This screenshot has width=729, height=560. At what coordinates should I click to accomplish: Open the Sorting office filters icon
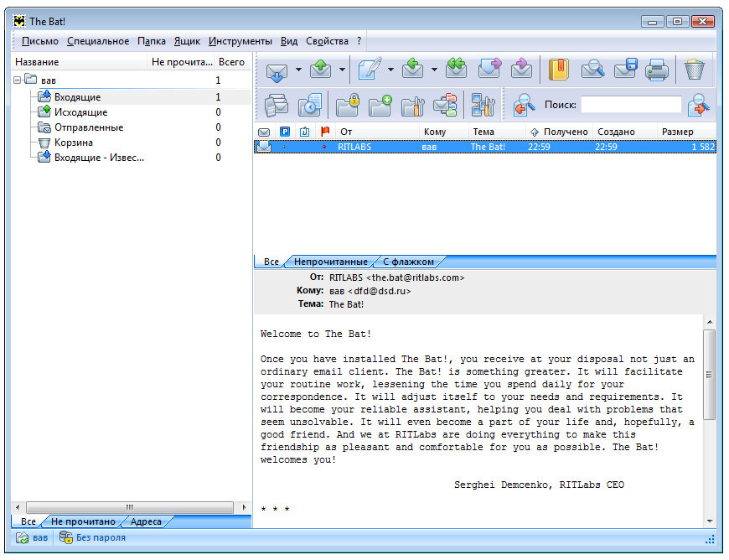(x=446, y=105)
